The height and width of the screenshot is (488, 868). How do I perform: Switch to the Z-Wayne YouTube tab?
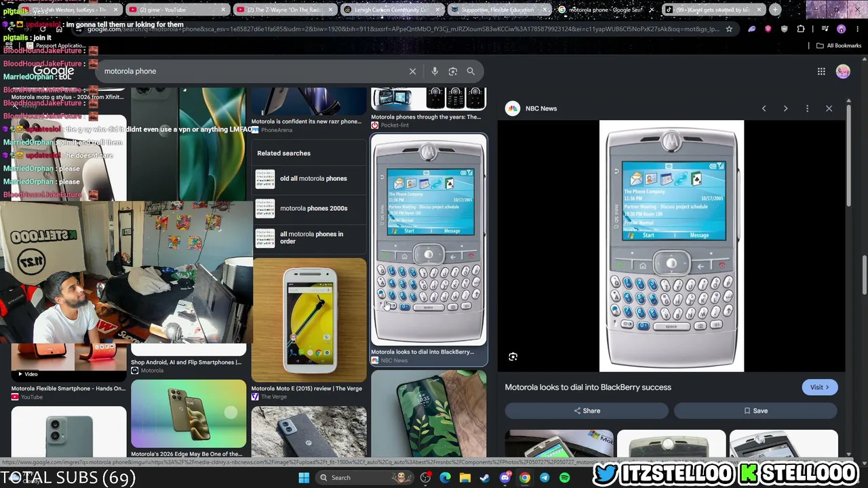point(285,9)
